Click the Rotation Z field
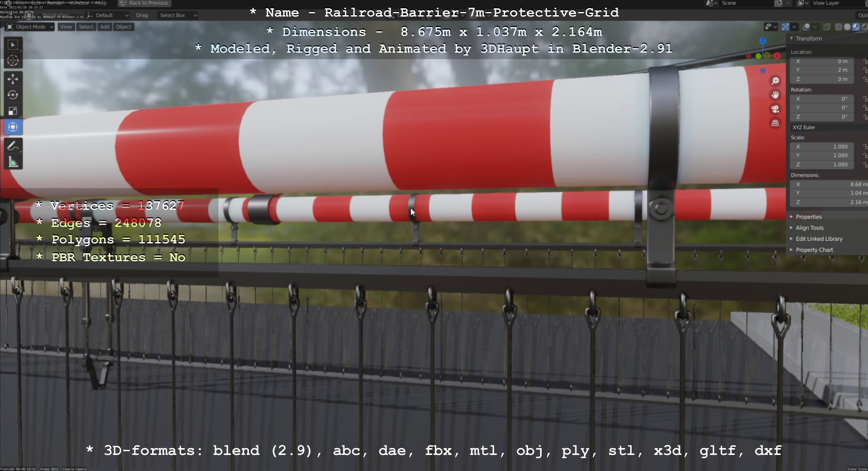This screenshot has height=471, width=868. coord(822,117)
